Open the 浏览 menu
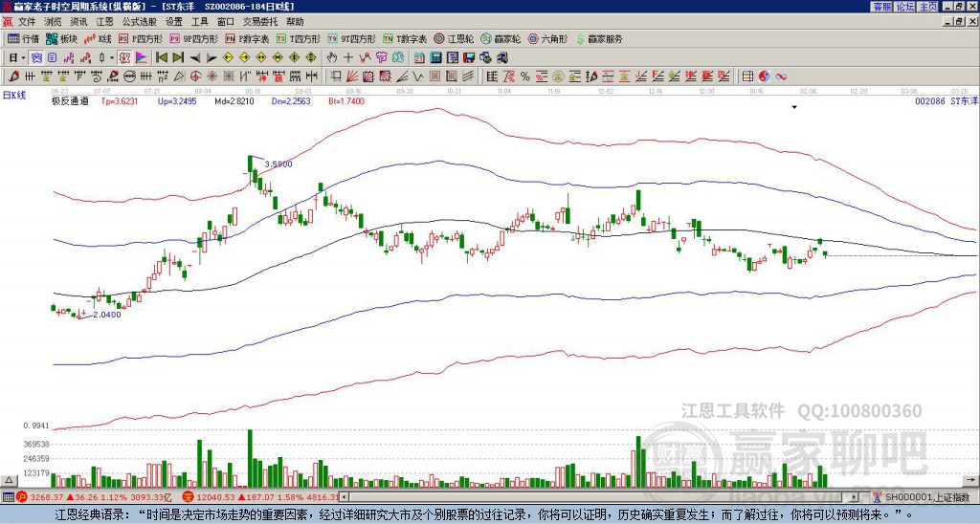 pyautogui.click(x=54, y=22)
